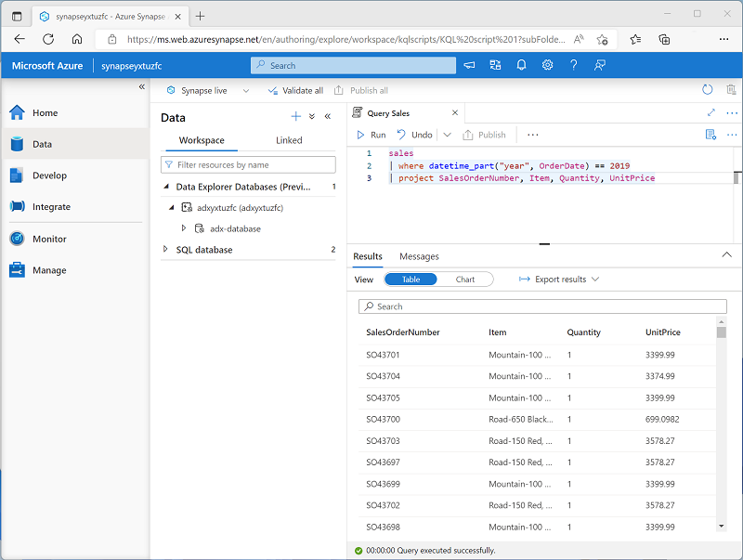Click the refresh icon on the toolbar

707,89
